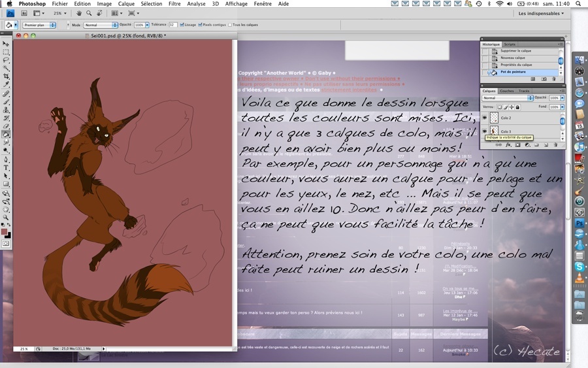Image resolution: width=588 pixels, height=368 pixels.
Task: Select the Type tool
Action: click(x=6, y=168)
